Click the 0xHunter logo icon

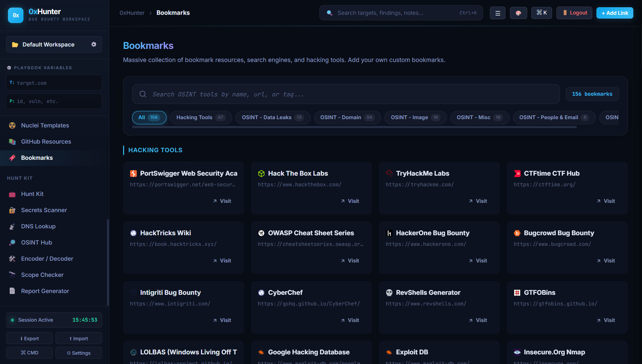pos(16,15)
